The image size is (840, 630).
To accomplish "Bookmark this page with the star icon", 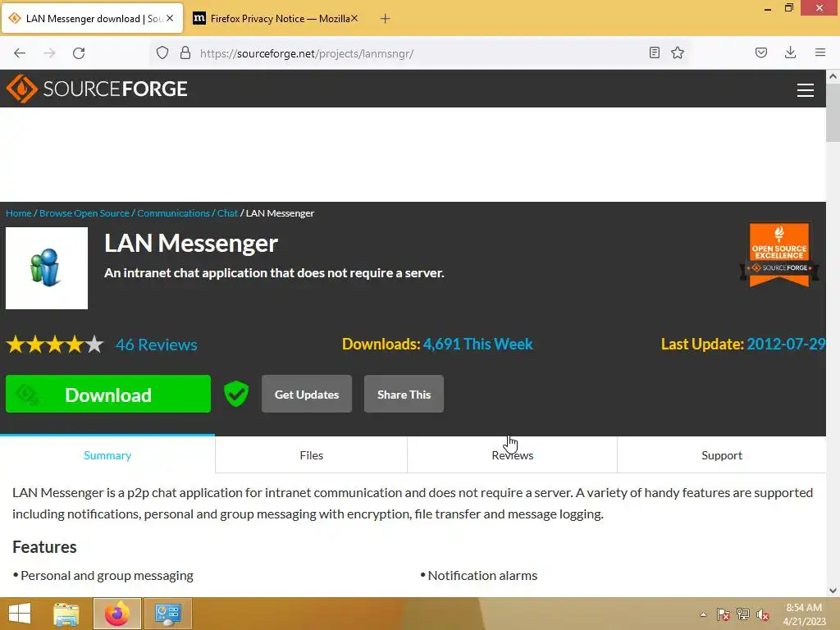I will click(x=678, y=52).
